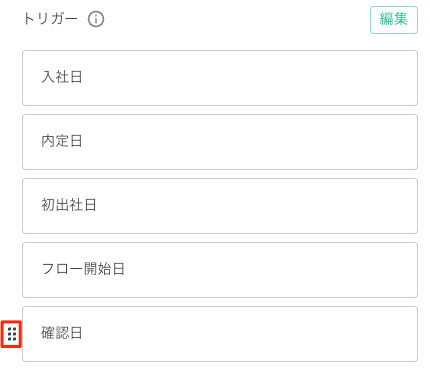Select the 入社日 trigger row

[220, 78]
